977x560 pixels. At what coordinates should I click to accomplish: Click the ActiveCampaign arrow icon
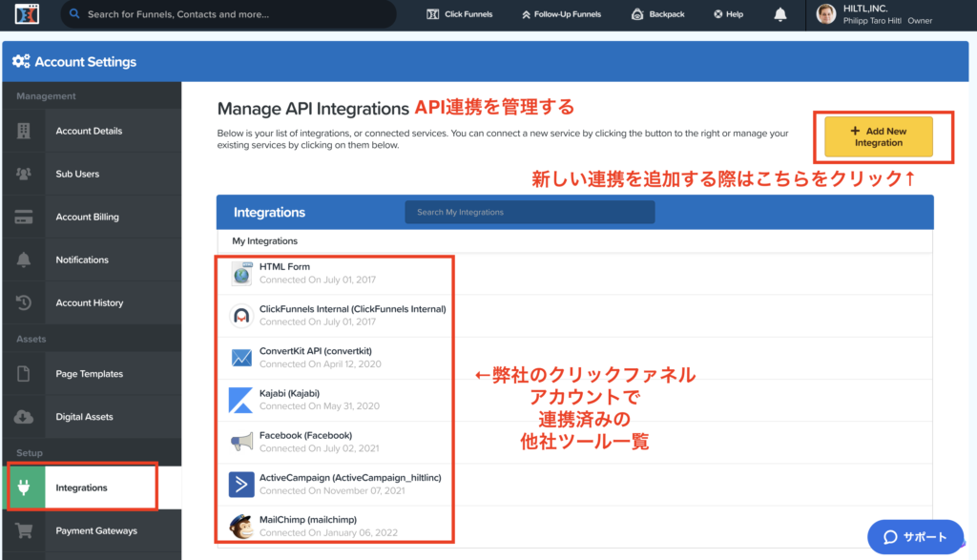[x=241, y=484]
